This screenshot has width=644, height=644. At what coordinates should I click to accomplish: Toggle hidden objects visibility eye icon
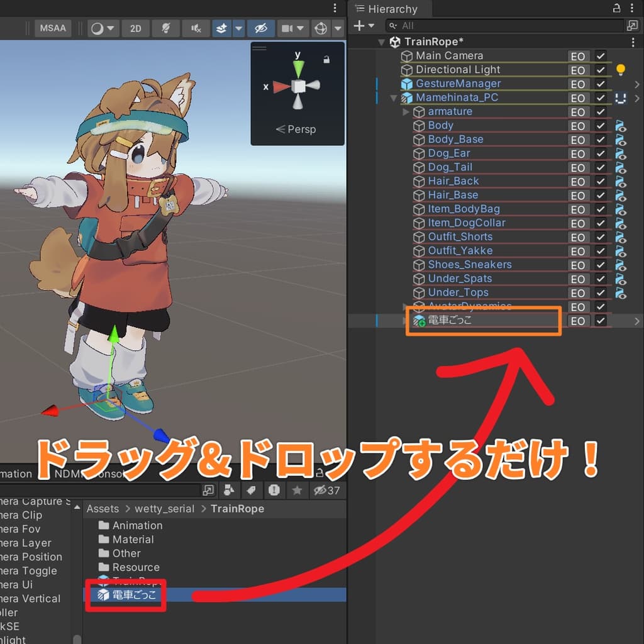(x=261, y=28)
